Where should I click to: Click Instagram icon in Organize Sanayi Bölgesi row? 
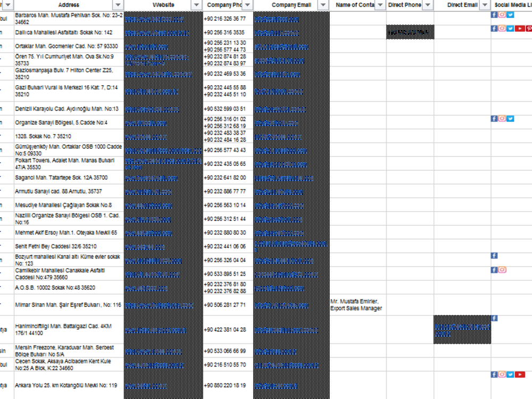pyautogui.click(x=502, y=119)
